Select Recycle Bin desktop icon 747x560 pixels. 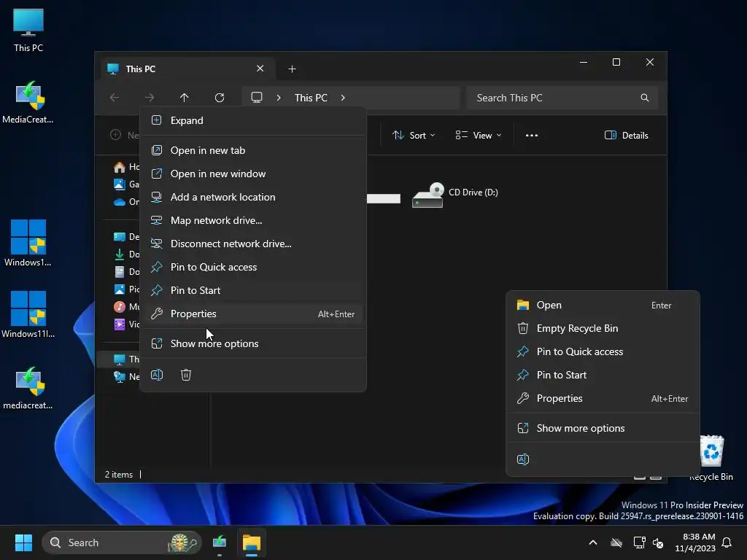[711, 458]
